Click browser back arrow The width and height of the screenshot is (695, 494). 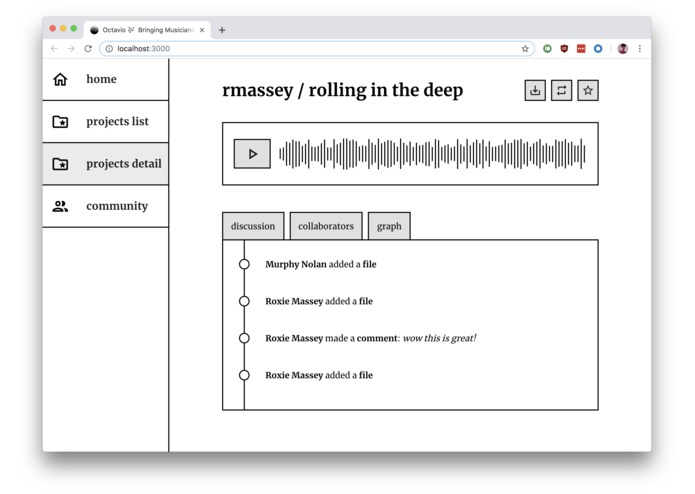[x=54, y=49]
